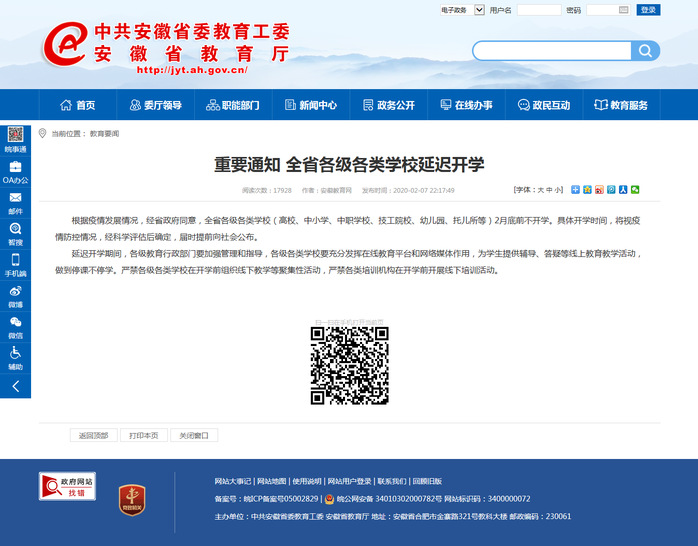Click the police badge icon beside 皖公网安备
The image size is (698, 546).
[x=329, y=499]
